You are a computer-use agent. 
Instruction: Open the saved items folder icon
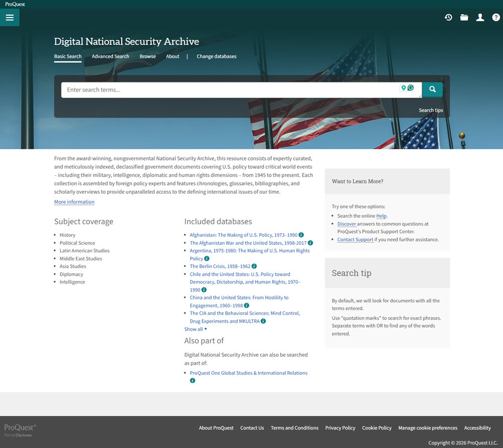[x=464, y=17]
